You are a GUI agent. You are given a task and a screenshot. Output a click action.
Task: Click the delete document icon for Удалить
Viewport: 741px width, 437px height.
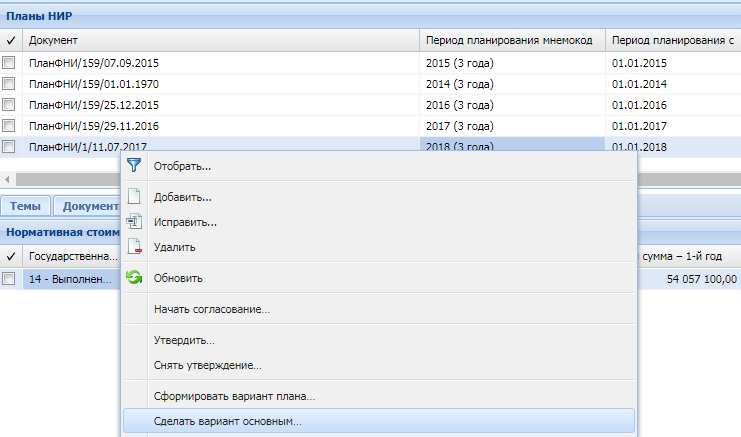(134, 246)
